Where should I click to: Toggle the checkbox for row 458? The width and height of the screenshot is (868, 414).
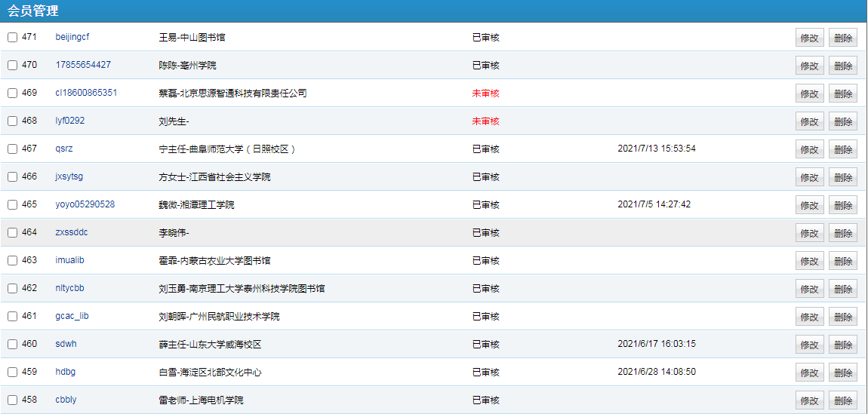tap(13, 400)
